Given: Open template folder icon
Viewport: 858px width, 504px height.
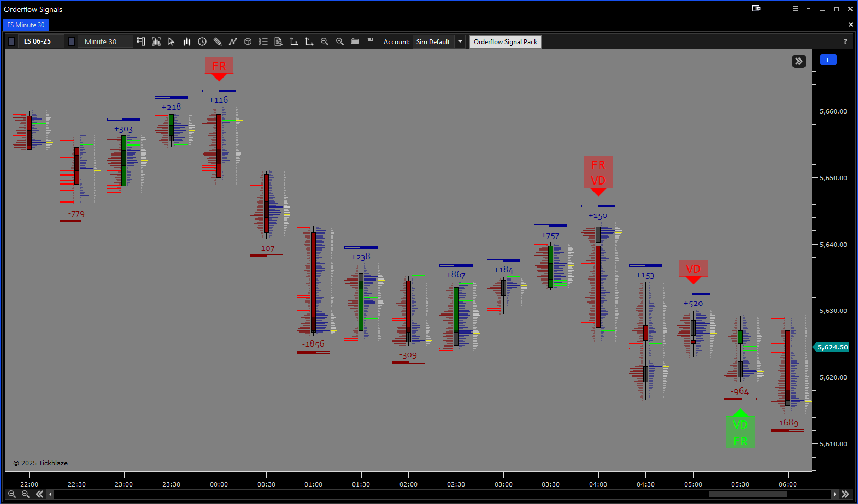Looking at the screenshot, I should [355, 41].
